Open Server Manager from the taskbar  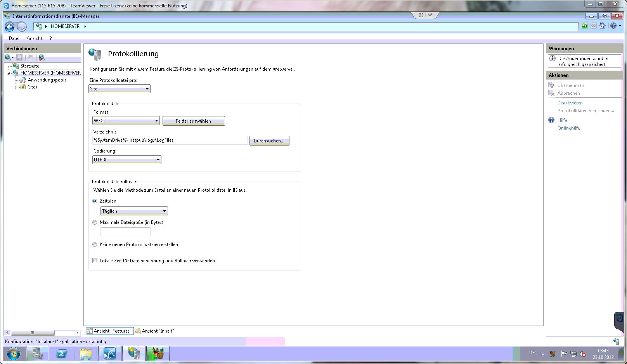38,354
